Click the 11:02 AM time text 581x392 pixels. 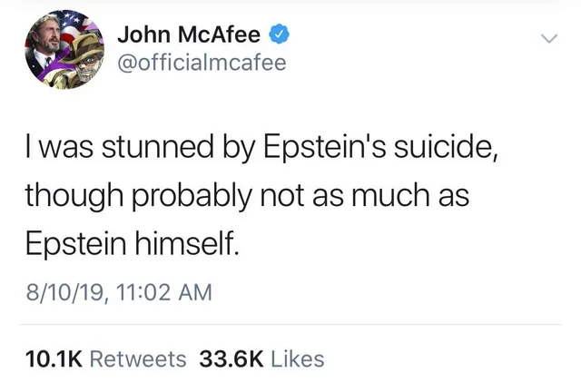[x=161, y=292]
